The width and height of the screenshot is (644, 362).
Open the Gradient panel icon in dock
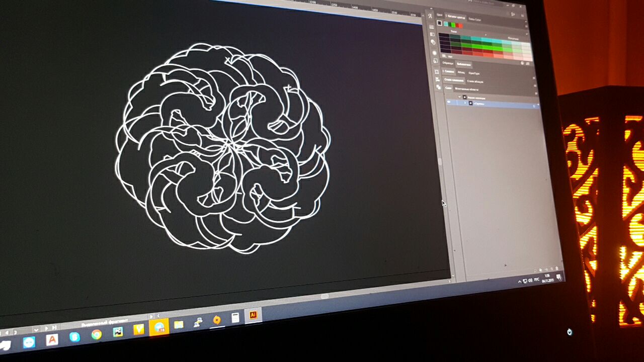432,34
